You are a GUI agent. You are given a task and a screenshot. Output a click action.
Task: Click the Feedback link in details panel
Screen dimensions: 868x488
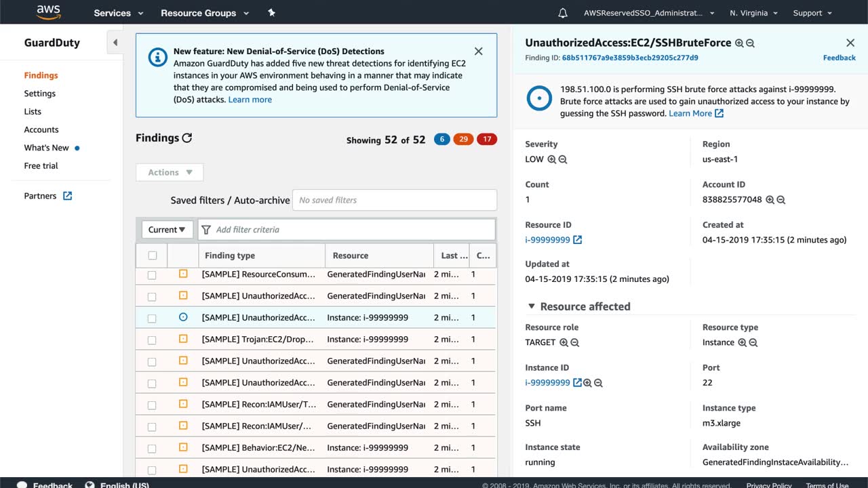839,58
